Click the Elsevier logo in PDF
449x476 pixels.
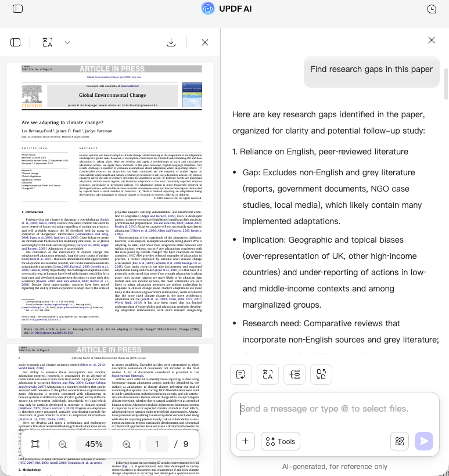click(32, 96)
